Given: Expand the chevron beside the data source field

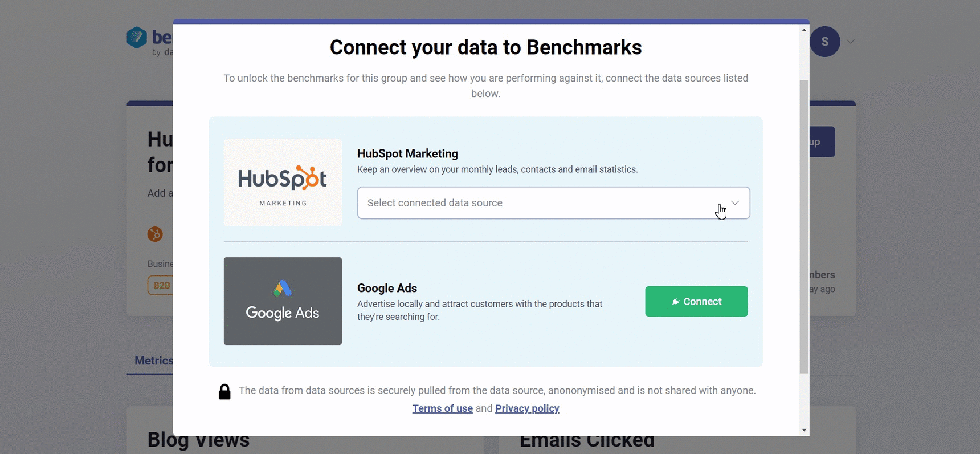Looking at the screenshot, I should coord(734,202).
